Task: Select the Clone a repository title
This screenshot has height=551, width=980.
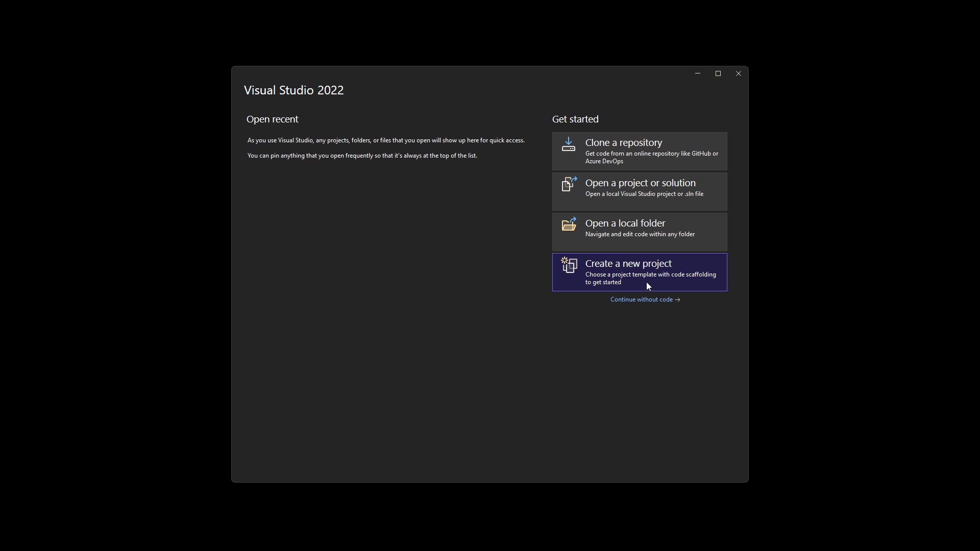Action: coord(623,143)
